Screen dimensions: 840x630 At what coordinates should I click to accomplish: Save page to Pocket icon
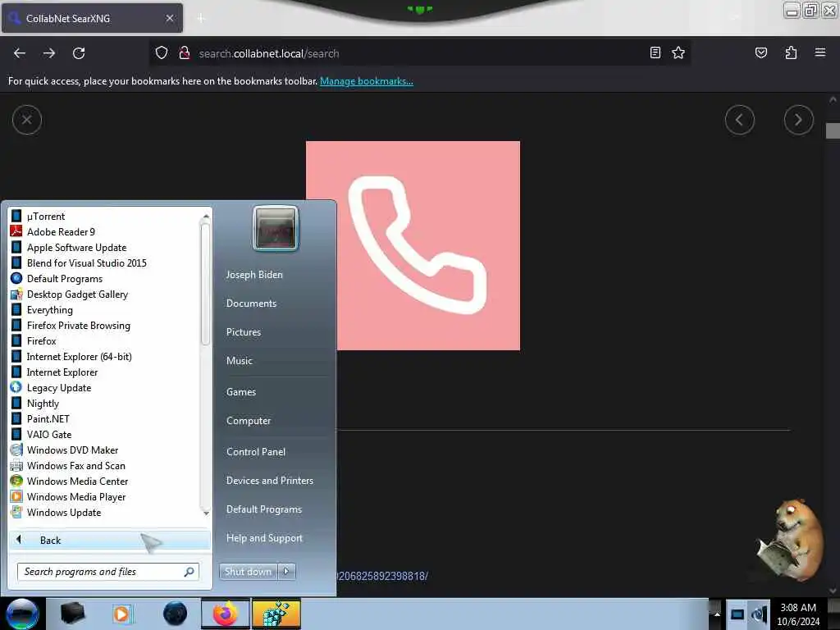tap(760, 52)
